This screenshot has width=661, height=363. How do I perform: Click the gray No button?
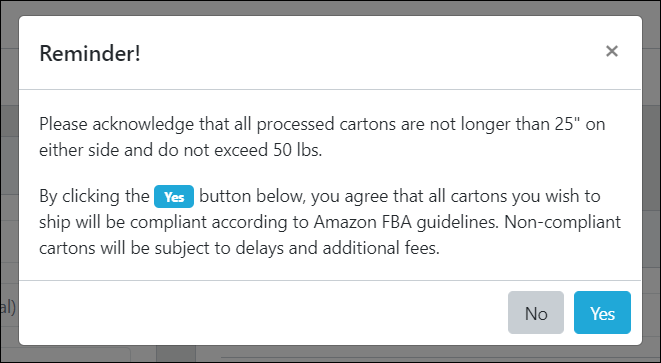pyautogui.click(x=535, y=312)
